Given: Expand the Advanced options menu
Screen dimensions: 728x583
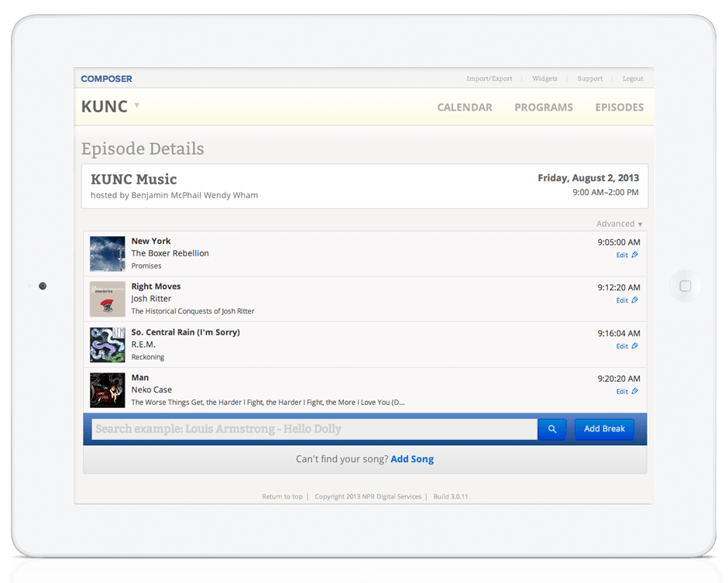Looking at the screenshot, I should (619, 224).
